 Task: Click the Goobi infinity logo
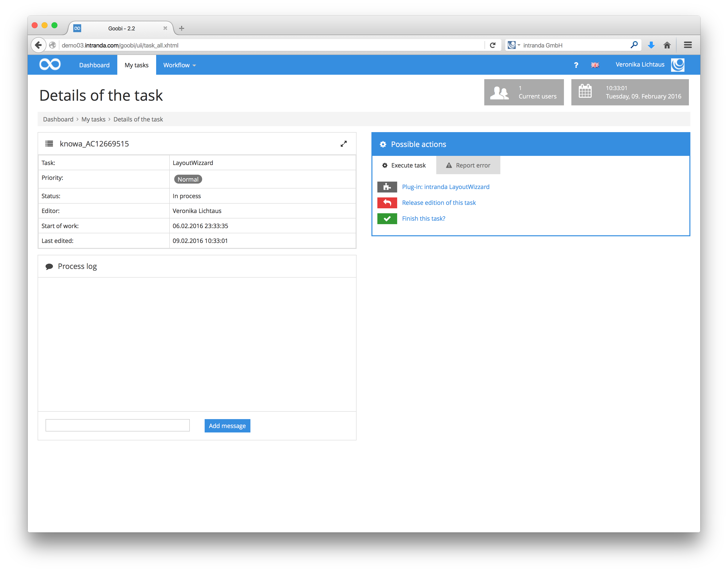pos(50,64)
